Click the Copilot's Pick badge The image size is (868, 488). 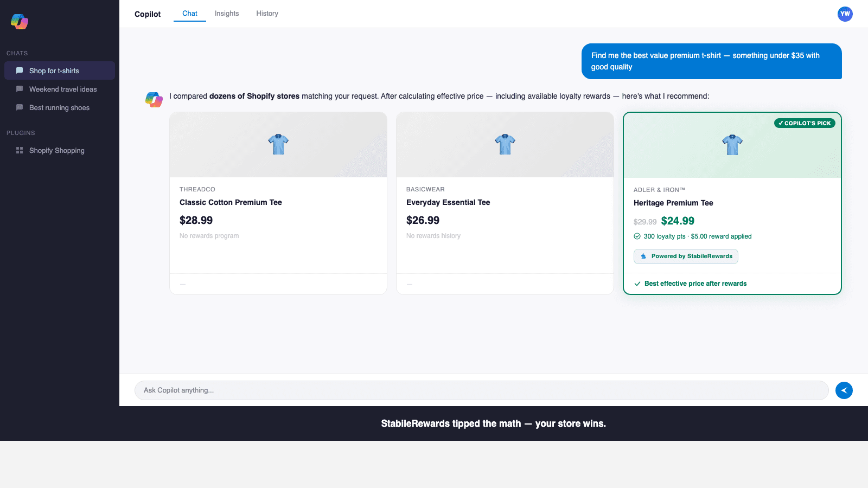[x=805, y=123]
